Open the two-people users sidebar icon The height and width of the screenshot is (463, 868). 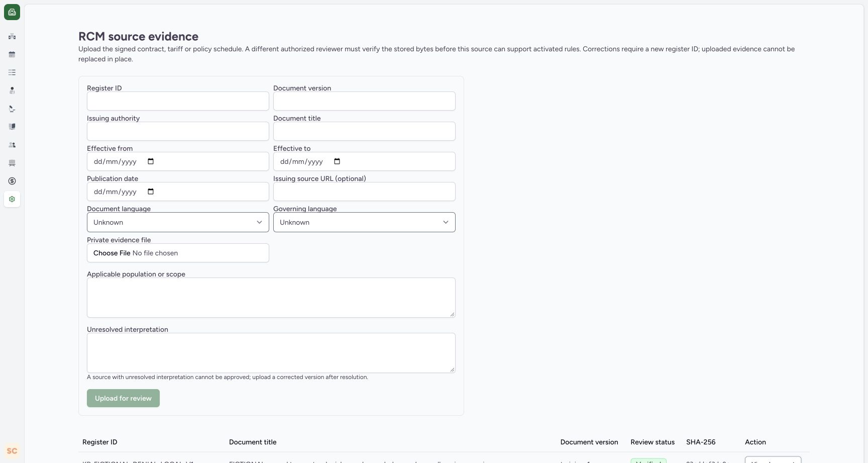(x=12, y=145)
